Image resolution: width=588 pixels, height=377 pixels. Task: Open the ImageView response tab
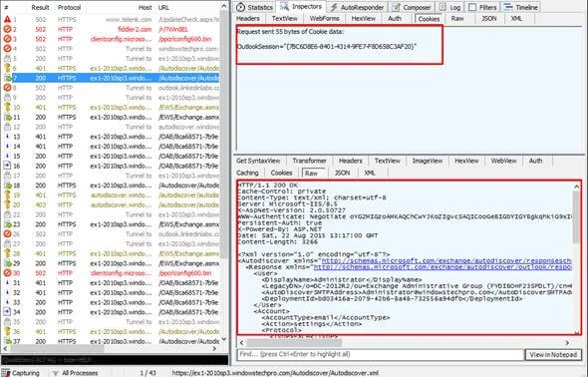pyautogui.click(x=428, y=161)
